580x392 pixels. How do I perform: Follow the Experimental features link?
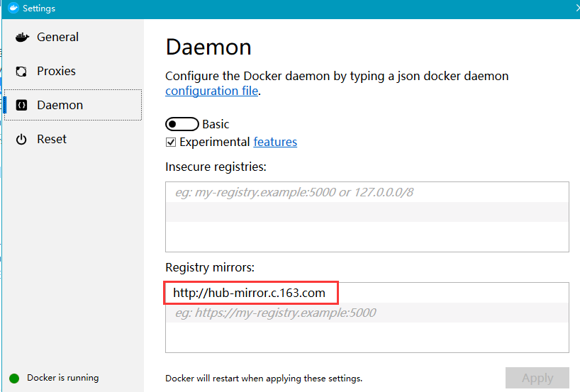275,142
